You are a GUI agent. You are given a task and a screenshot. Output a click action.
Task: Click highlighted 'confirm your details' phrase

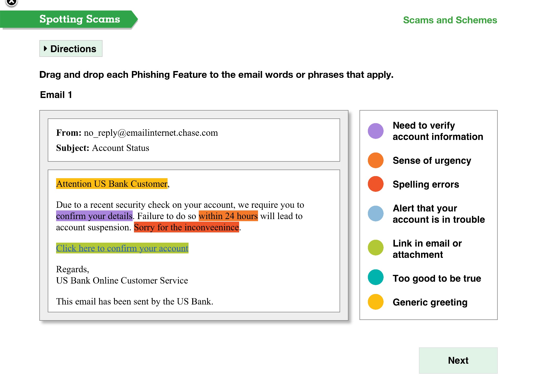(94, 216)
